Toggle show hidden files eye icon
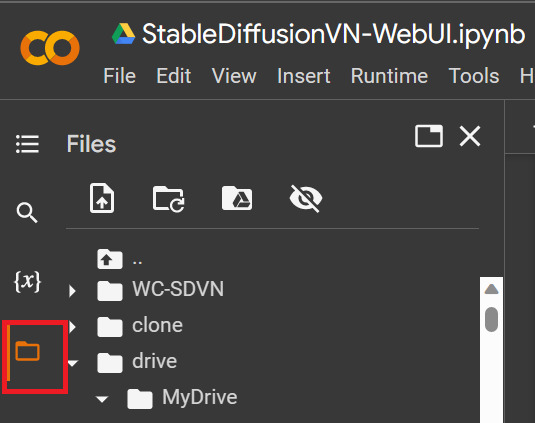This screenshot has width=535, height=423. click(306, 199)
